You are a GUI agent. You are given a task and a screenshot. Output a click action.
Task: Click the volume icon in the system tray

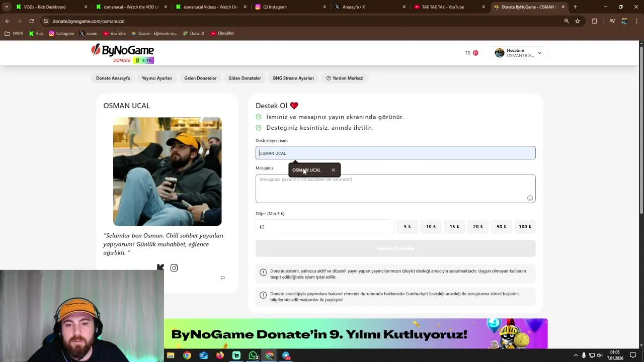point(599,355)
